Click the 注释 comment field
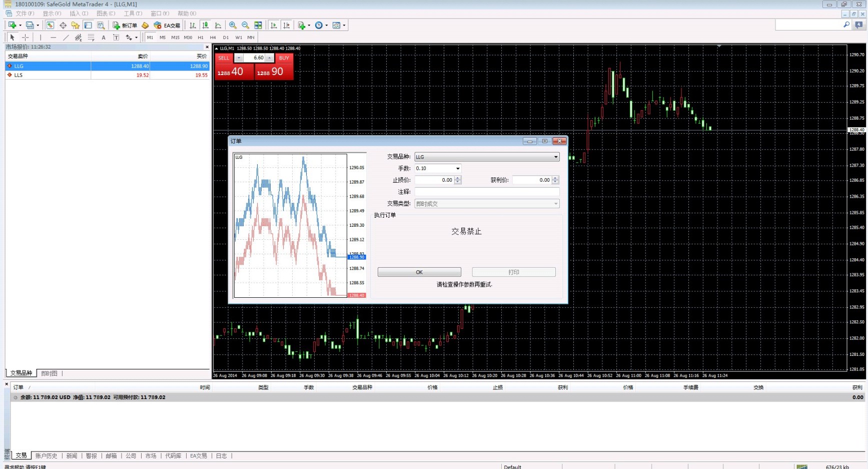 point(487,192)
